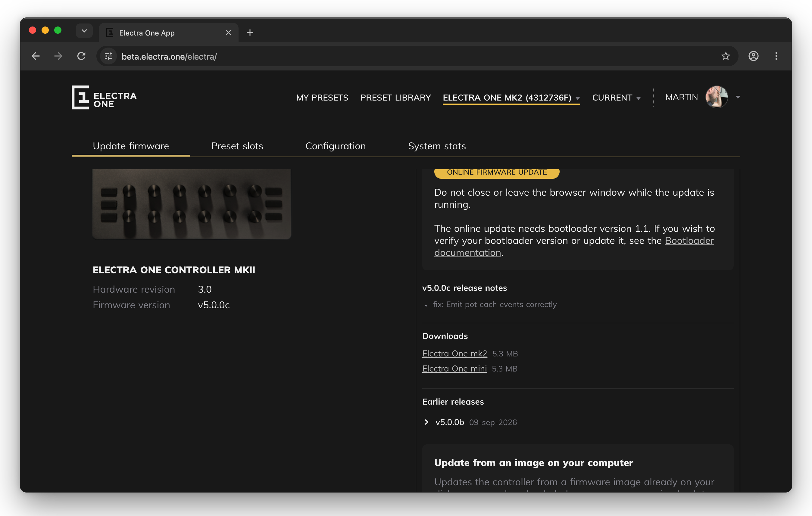Click the 'Downloads' heading

pyautogui.click(x=445, y=336)
